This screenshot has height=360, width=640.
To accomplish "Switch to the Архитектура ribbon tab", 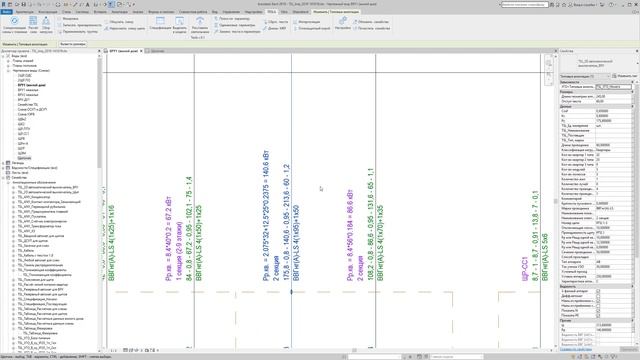I will point(24,12).
